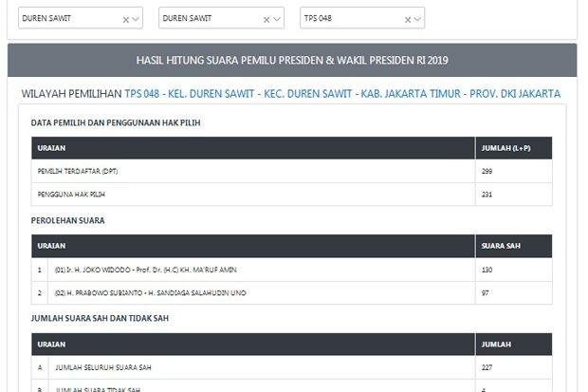Click the JUMLAH SUARA SAH DAN TIDAK SAH heading
The height and width of the screenshot is (392, 588).
pos(100,318)
